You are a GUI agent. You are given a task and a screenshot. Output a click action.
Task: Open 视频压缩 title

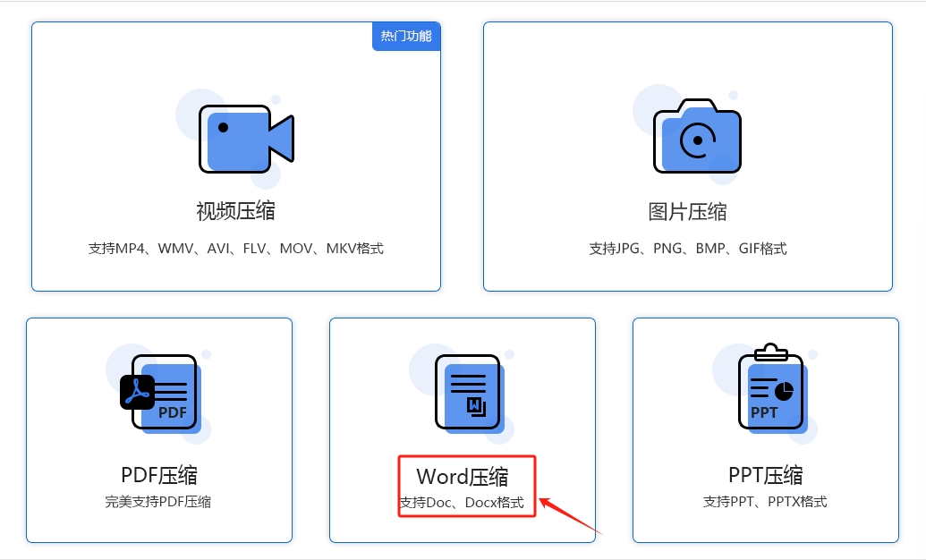[235, 211]
